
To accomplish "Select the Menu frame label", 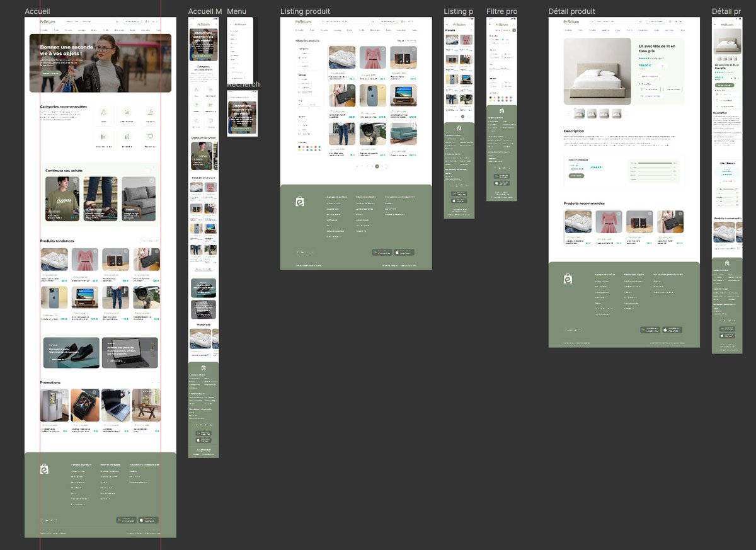I will coord(236,11).
